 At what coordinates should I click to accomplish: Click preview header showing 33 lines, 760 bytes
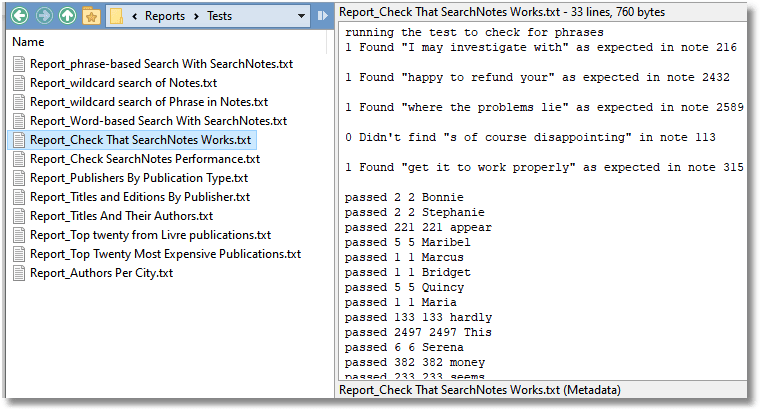click(502, 12)
